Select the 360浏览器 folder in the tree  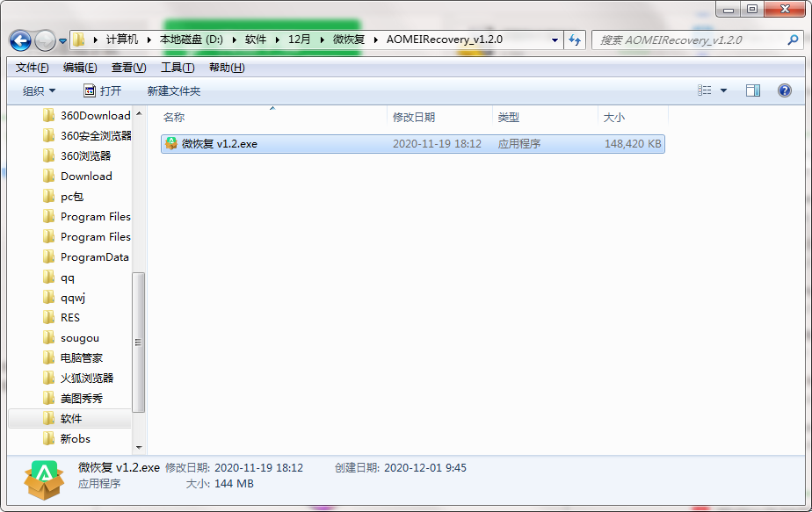point(86,155)
